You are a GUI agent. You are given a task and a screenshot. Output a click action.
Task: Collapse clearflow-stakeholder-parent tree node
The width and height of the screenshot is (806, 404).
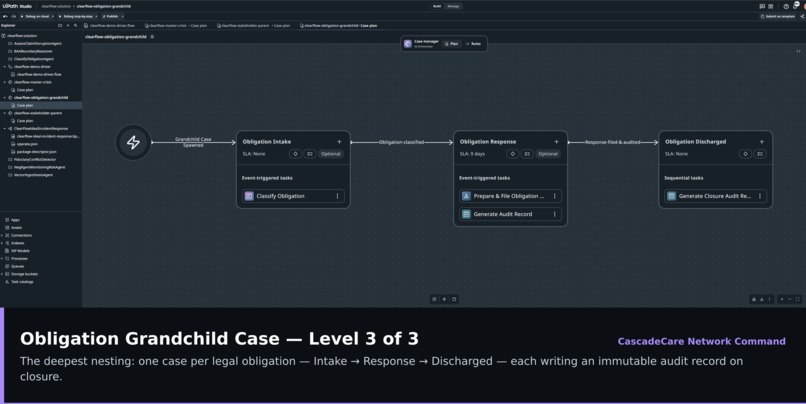[x=5, y=113]
